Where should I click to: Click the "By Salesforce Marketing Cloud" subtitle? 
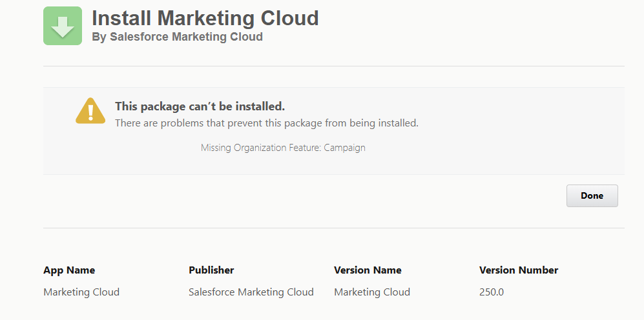point(177,37)
